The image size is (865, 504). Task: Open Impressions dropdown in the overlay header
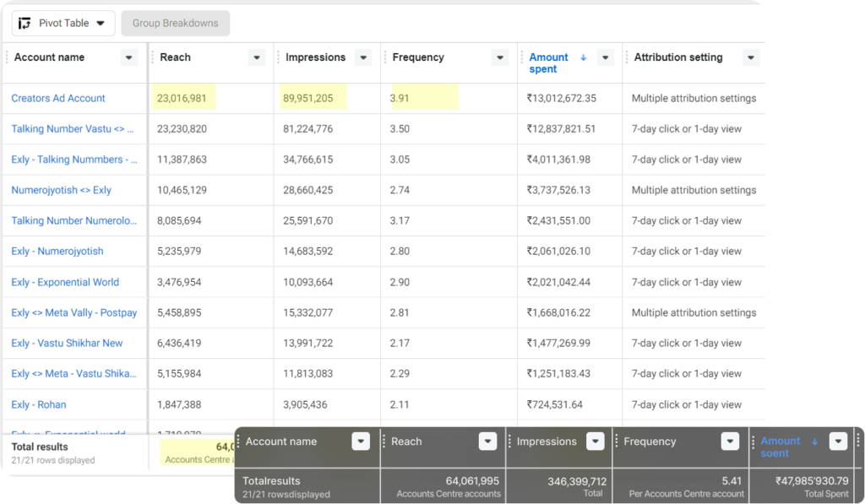coord(596,442)
